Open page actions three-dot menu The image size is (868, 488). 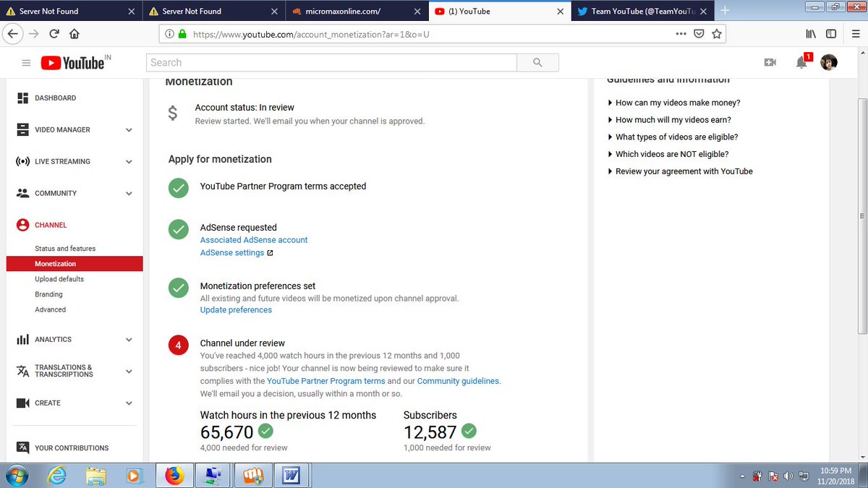pos(681,34)
